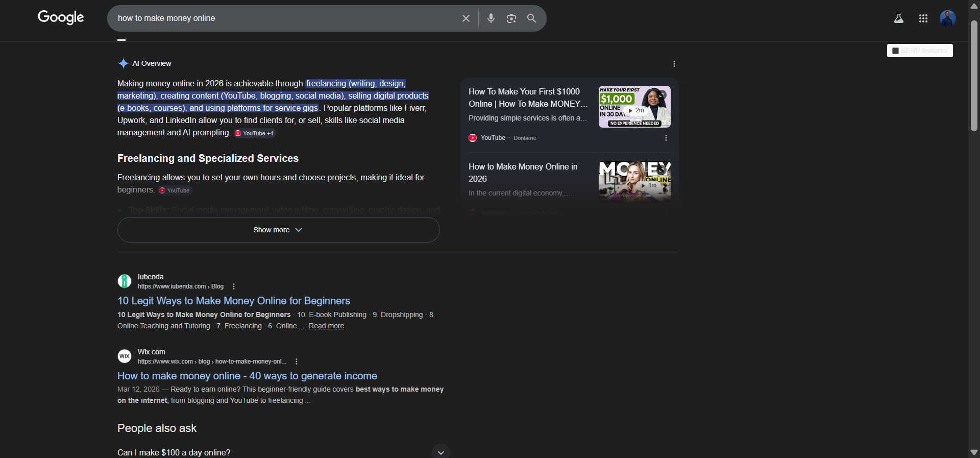Clear the search box text
980x458 pixels.
coord(465,18)
